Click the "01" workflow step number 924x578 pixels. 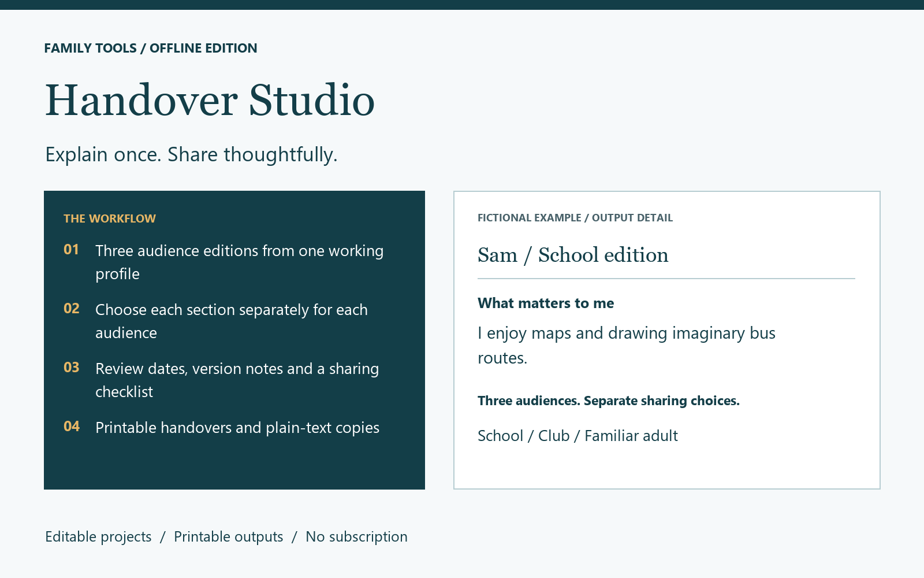(x=72, y=250)
